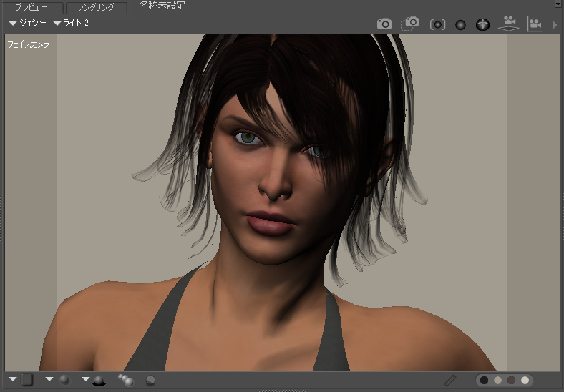
Task: Toggle the sphere-with-shadow icon
Action: pos(99,381)
